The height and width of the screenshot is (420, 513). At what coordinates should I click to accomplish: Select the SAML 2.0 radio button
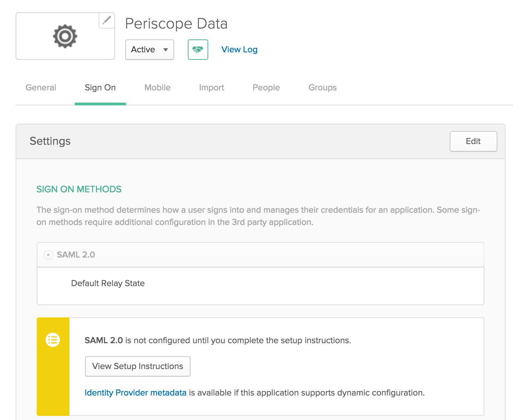(x=48, y=255)
